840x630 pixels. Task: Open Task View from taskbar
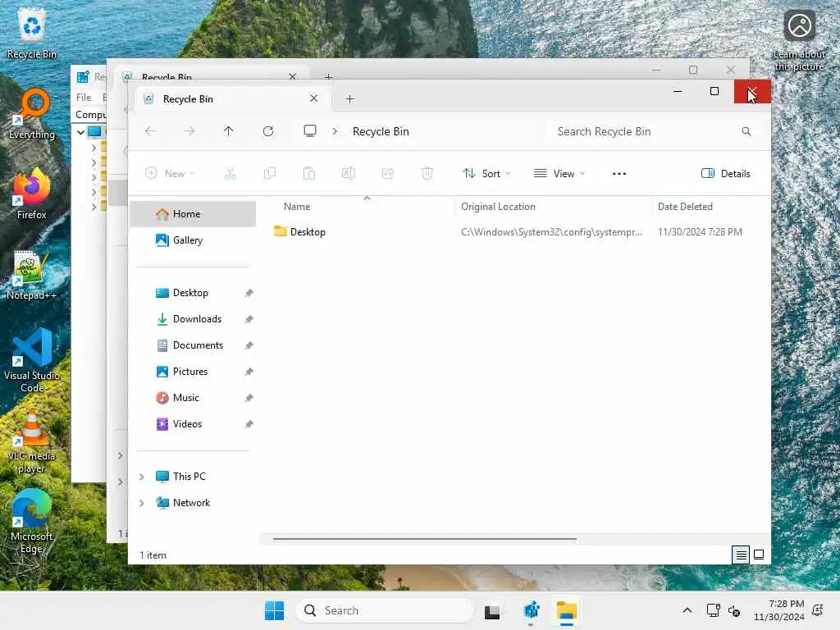click(x=492, y=611)
